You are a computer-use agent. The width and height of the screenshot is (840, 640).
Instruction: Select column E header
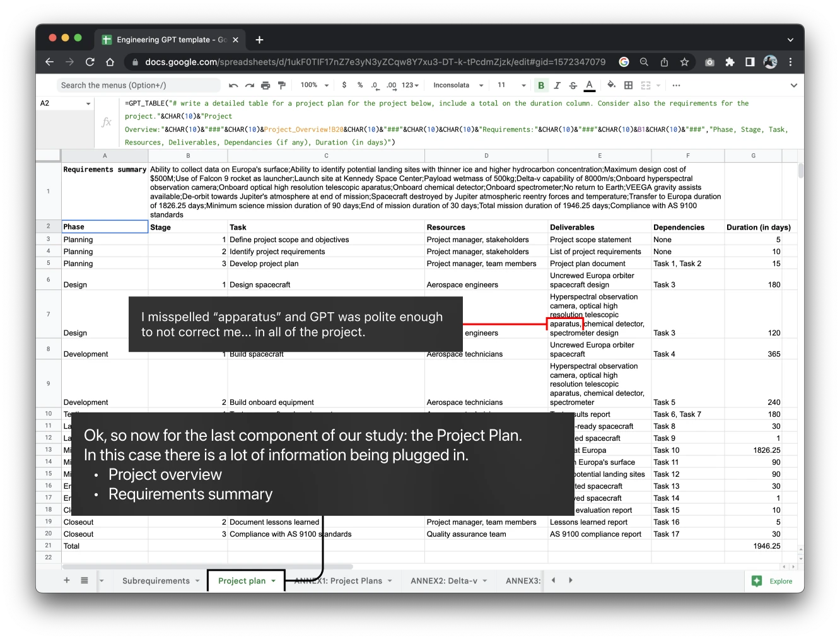tap(600, 156)
